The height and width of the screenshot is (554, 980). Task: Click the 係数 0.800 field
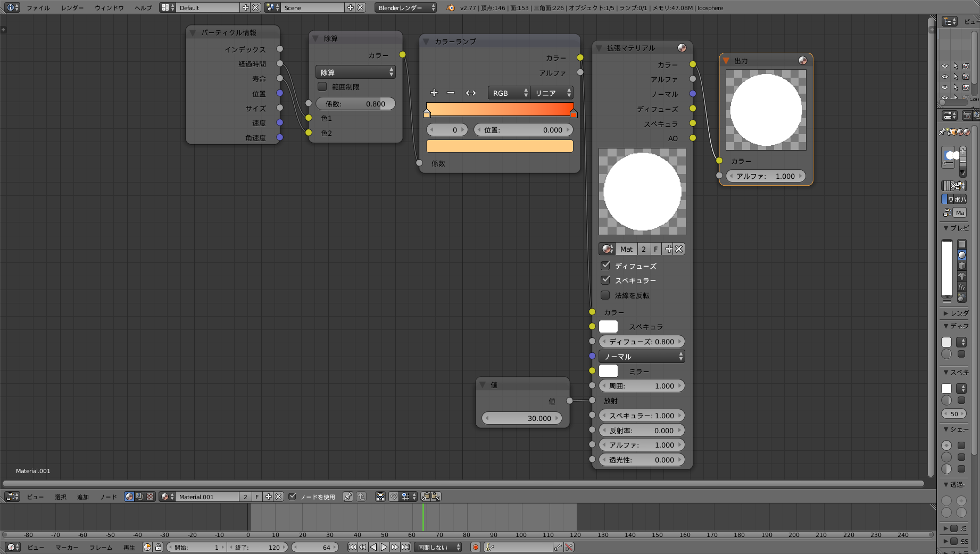coord(355,104)
